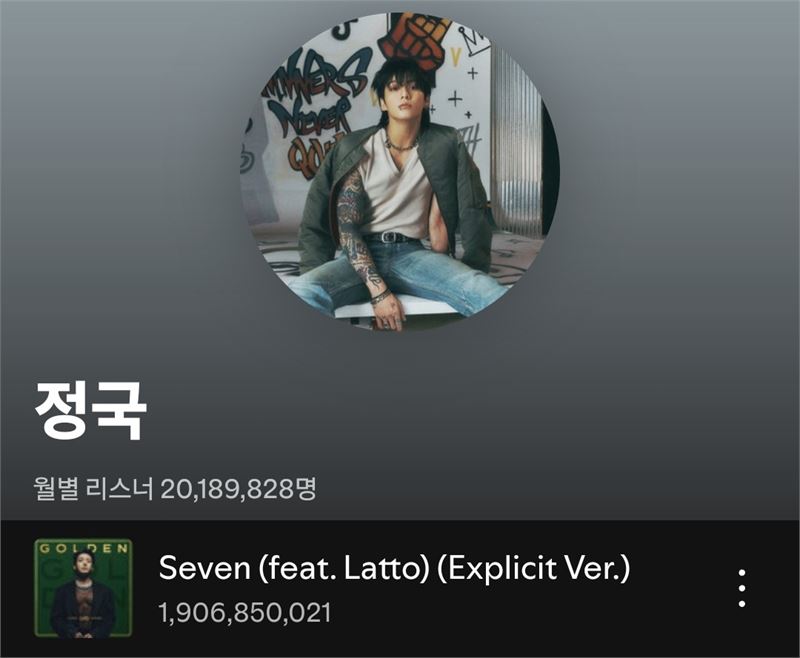Click the GOLDEN text on album art

83,548
